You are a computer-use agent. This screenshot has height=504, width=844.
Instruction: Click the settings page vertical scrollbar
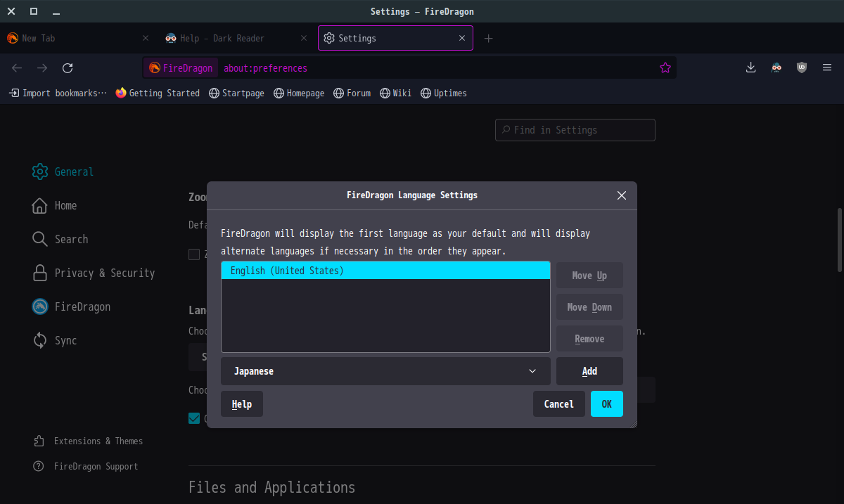[x=839, y=240]
